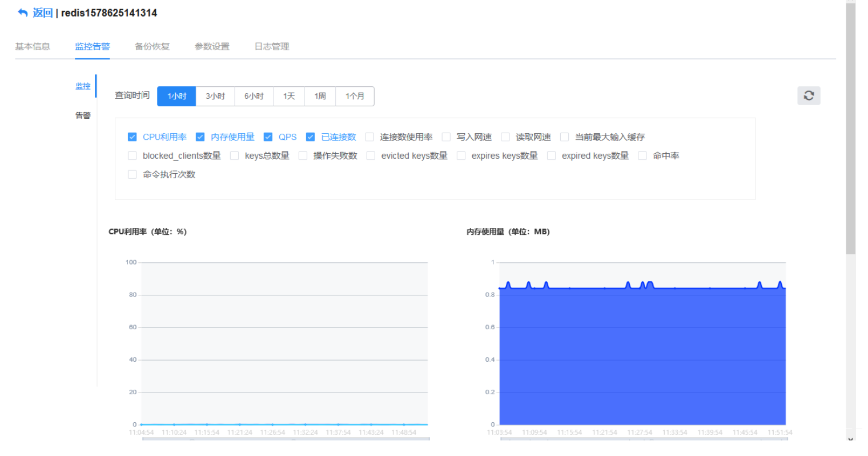Check 操作失败数 metric
This screenshot has height=456, width=868.
[x=303, y=155]
